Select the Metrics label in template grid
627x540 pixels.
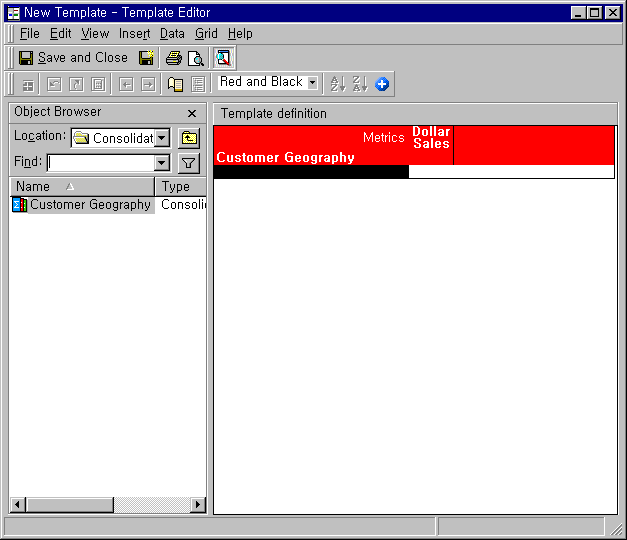(383, 138)
